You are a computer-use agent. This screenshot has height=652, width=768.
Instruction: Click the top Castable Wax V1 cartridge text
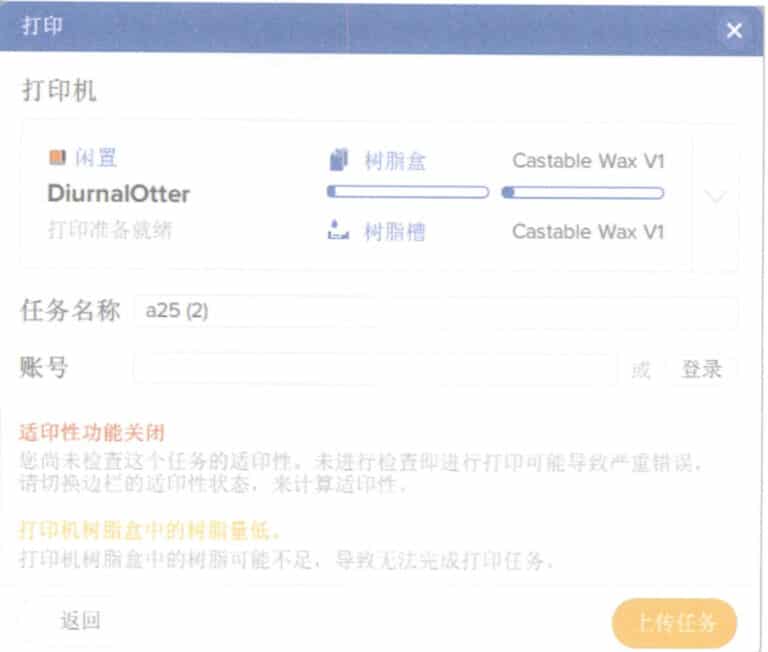(x=588, y=161)
